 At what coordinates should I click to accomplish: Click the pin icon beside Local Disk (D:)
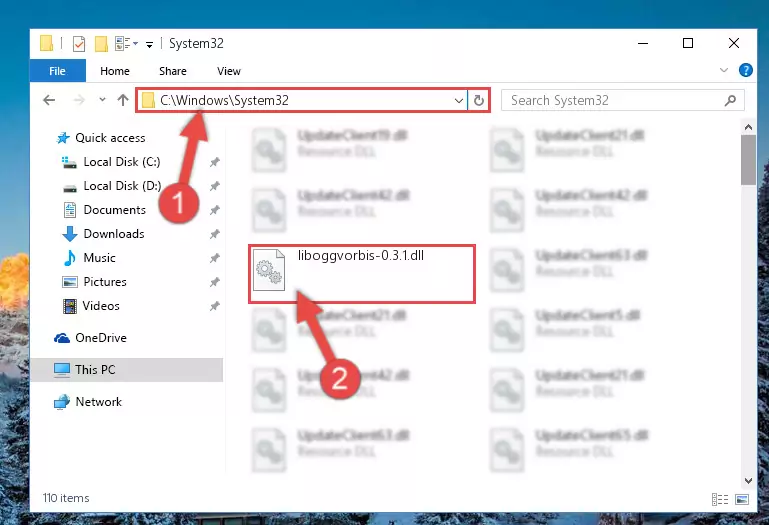(x=214, y=186)
